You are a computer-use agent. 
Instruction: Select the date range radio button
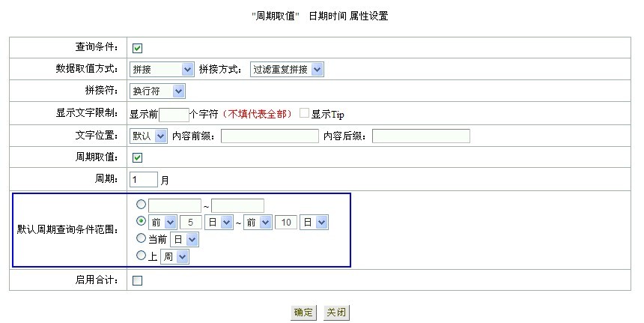point(142,205)
